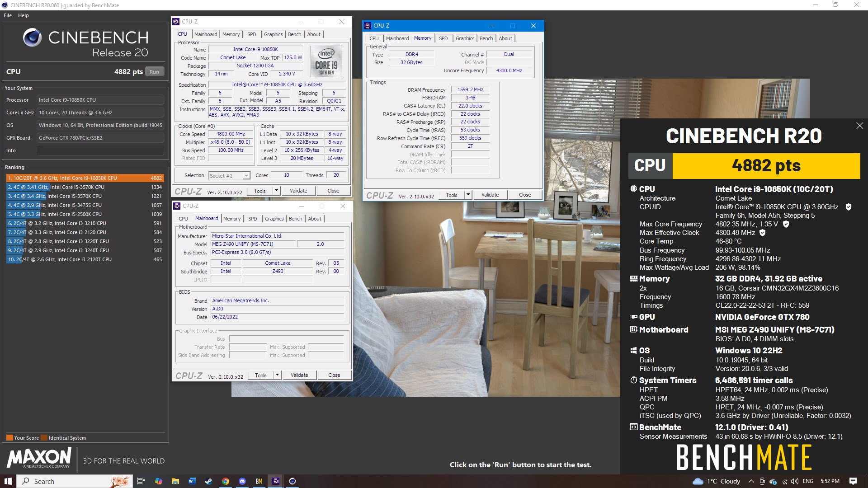Click the Uncore Frequency value 4300.0 MHz

tap(509, 70)
